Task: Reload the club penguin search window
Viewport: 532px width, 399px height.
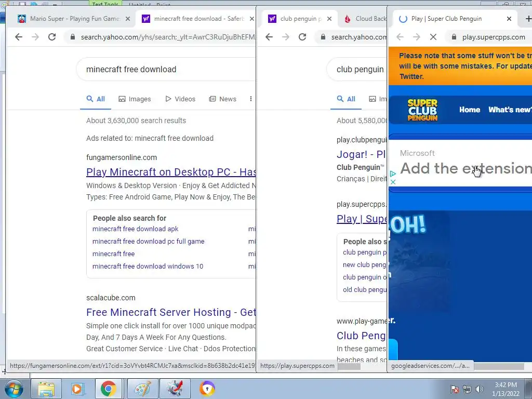Action: point(302,37)
